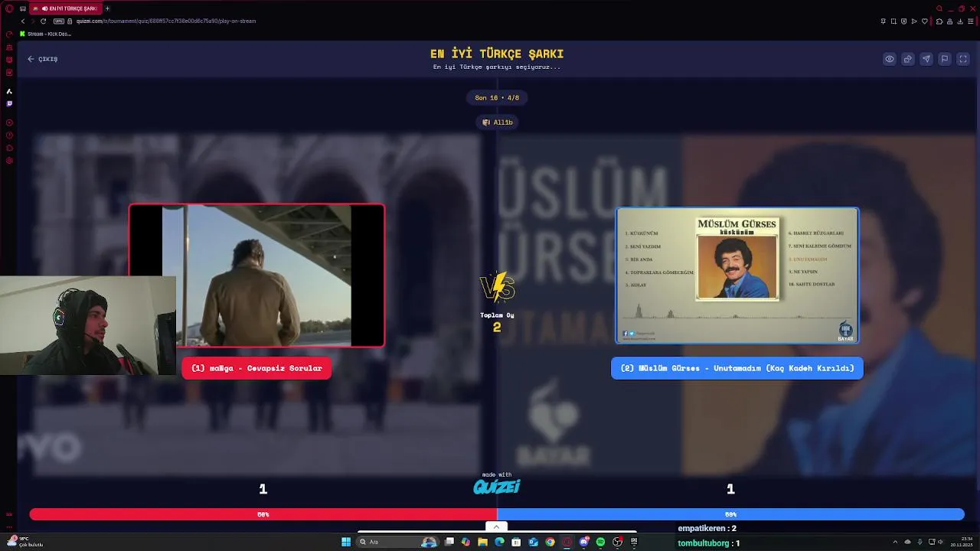Open the extensions cube icon

[x=939, y=21]
